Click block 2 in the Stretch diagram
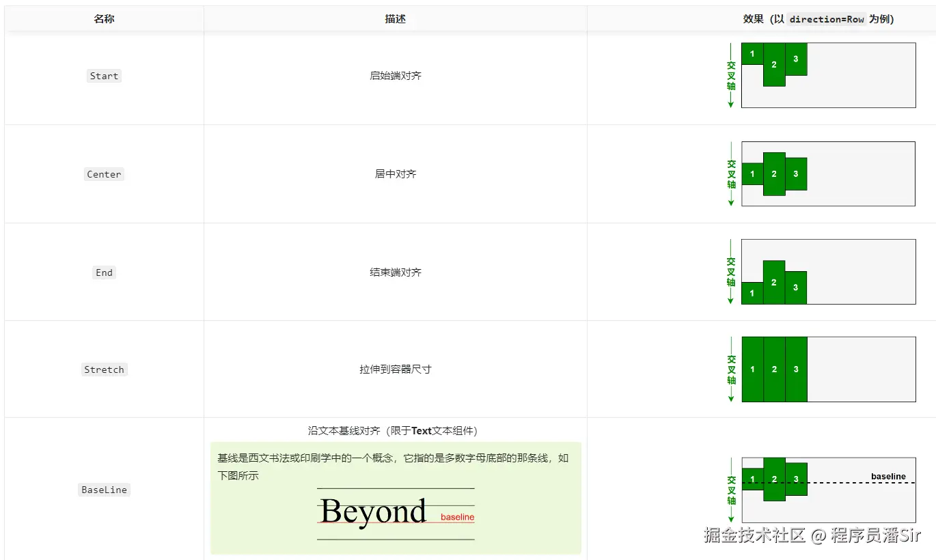This screenshot has height=560, width=936. click(x=774, y=369)
